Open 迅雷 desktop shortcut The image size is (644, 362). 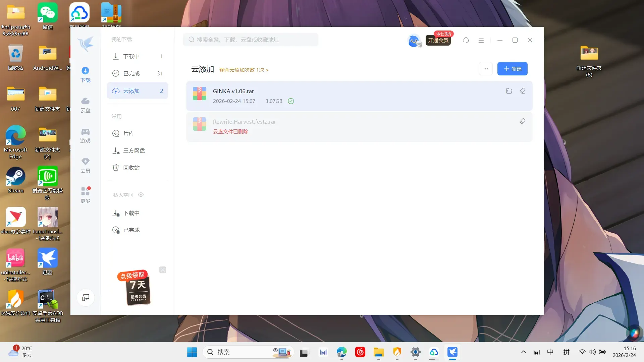[x=47, y=262]
